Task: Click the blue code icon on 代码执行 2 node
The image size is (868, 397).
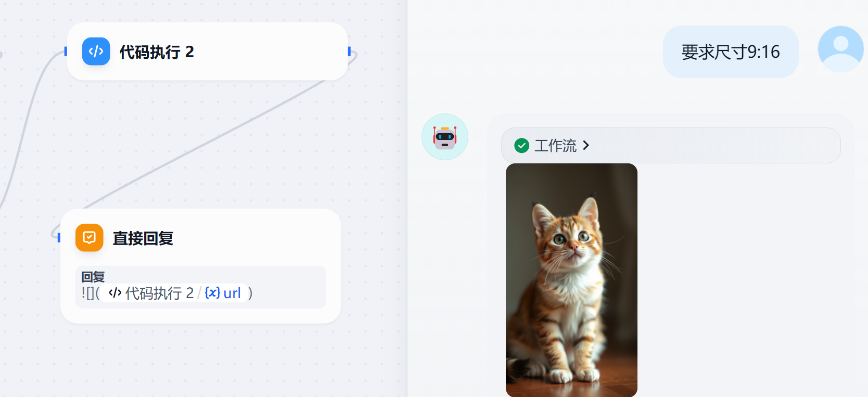Action: tap(96, 51)
